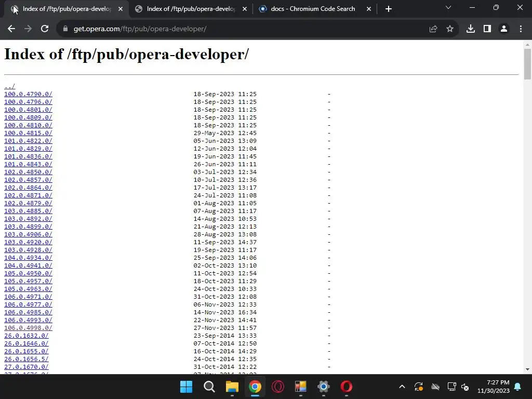Open the 101.0.4822.0/ folder link
The height and width of the screenshot is (399, 532).
[x=28, y=141]
